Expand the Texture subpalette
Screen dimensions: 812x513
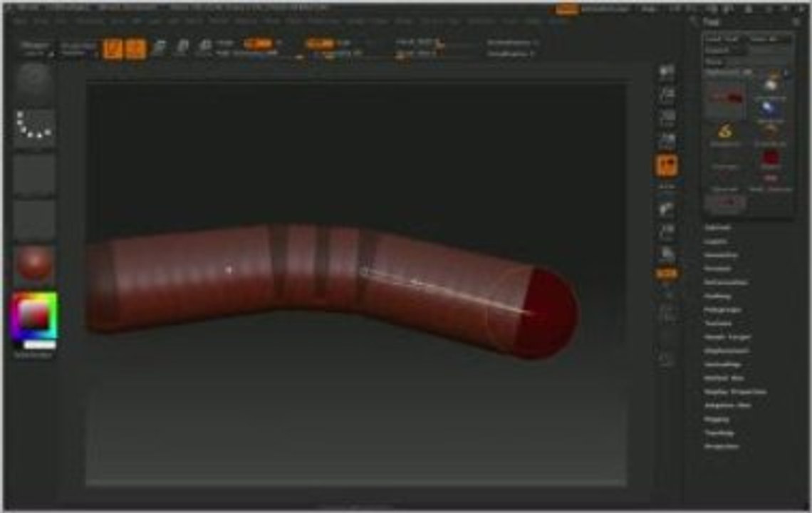pyautogui.click(x=718, y=323)
